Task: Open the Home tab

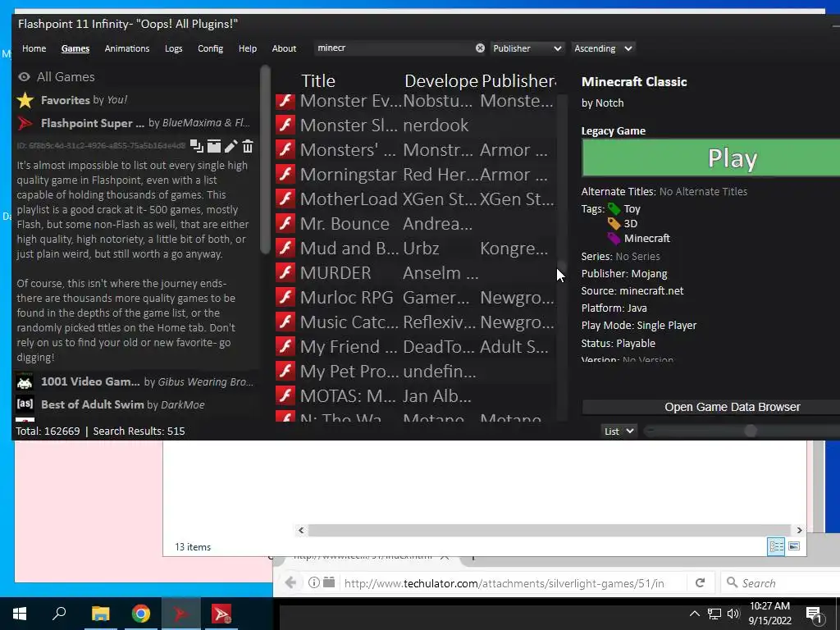Action: pos(34,48)
